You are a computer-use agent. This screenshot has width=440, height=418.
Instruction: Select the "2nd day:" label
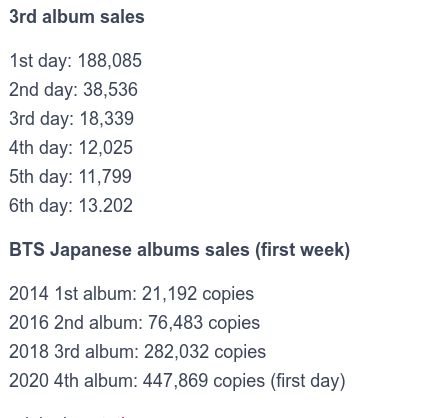point(43,90)
